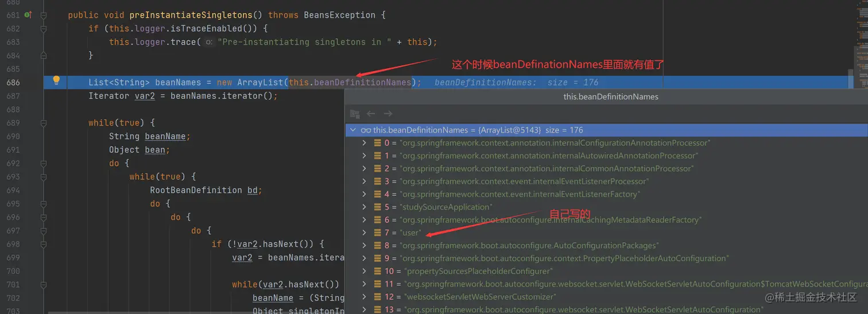This screenshot has width=868, height=314.
Task: Click the forward arrow in the inspection popup toolbar
Action: coord(388,114)
